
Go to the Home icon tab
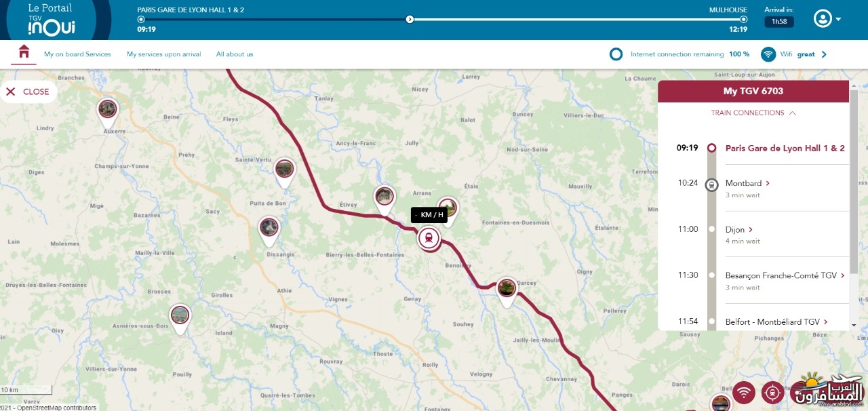click(x=24, y=52)
